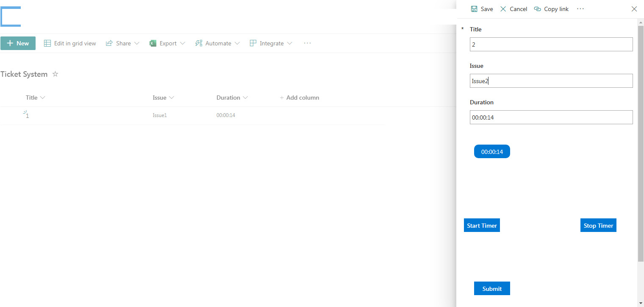This screenshot has height=307, width=644.
Task: Click Cancel text in form header
Action: pyautogui.click(x=519, y=9)
